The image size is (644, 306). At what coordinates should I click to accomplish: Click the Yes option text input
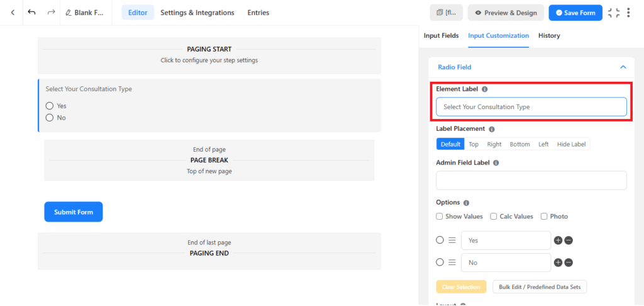[x=506, y=240]
